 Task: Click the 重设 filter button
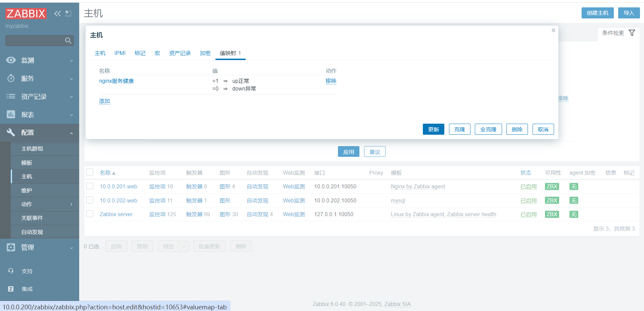[x=375, y=151]
